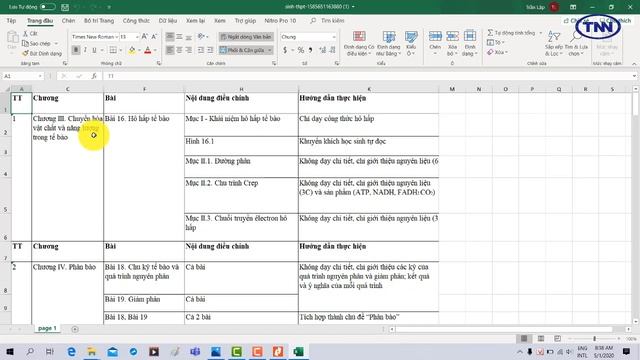This screenshot has width=640, height=360.
Task: Decrease font size with the smaller A icon
Action: click(x=154, y=37)
